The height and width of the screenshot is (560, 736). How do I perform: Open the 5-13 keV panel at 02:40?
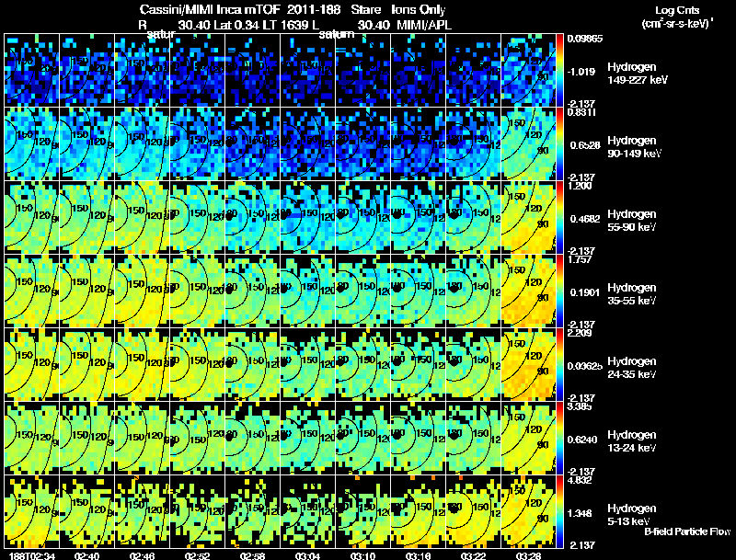[x=86, y=511]
